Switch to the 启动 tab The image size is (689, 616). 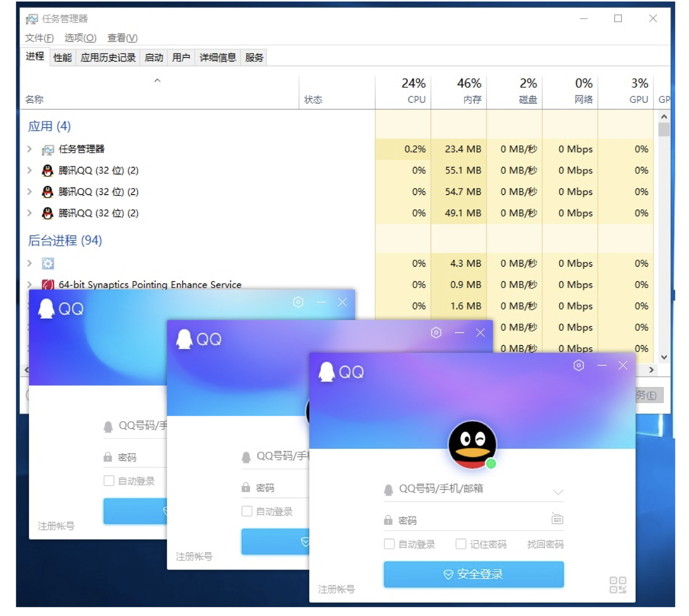tap(154, 57)
